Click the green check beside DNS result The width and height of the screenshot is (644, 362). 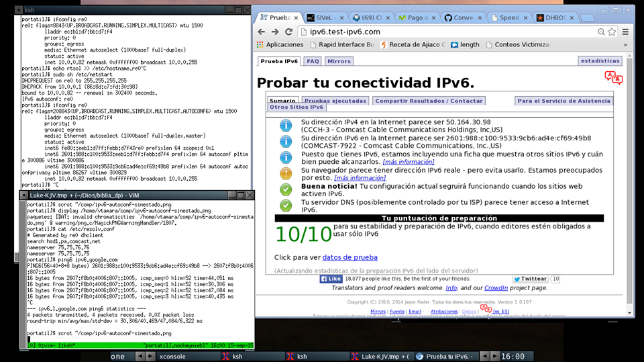[286, 206]
